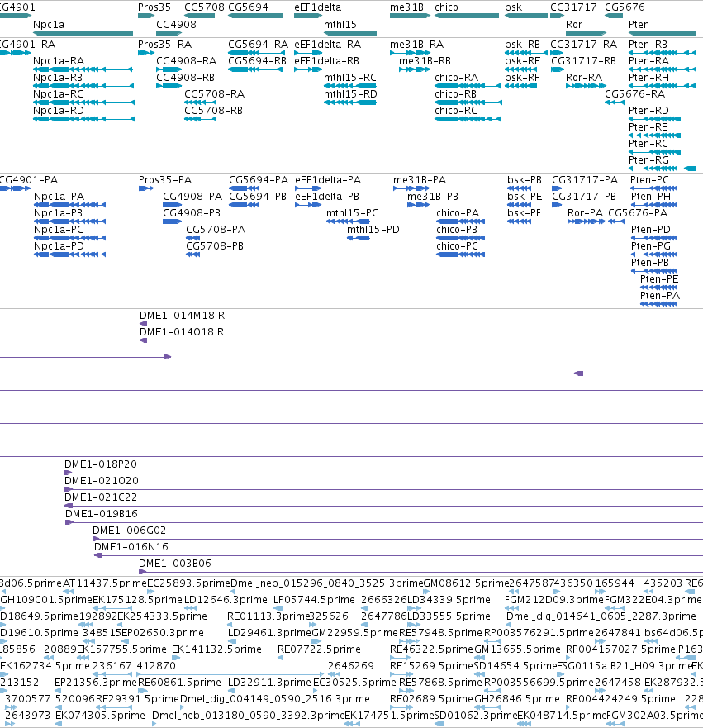Select transcript Npc1a-RD
Screen dimensions: 703x728
coord(83,119)
